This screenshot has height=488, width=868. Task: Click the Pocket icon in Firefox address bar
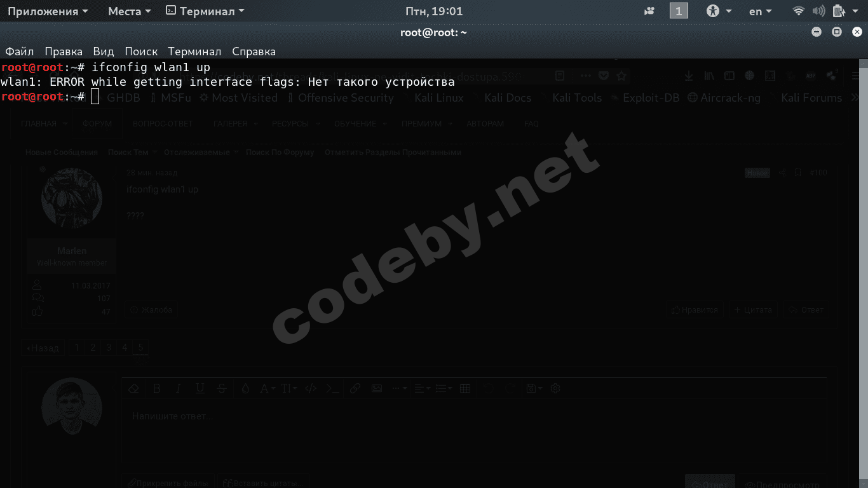604,76
